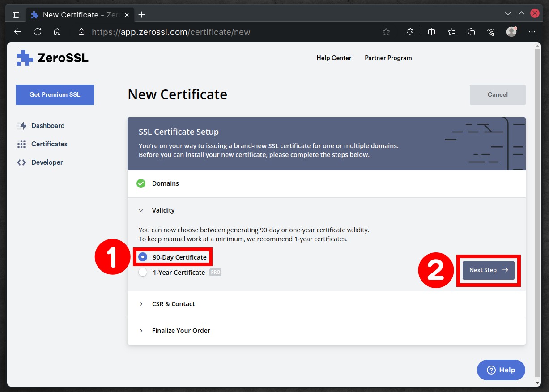Click the green Domains checkmark icon
This screenshot has width=549, height=392.
(141, 183)
